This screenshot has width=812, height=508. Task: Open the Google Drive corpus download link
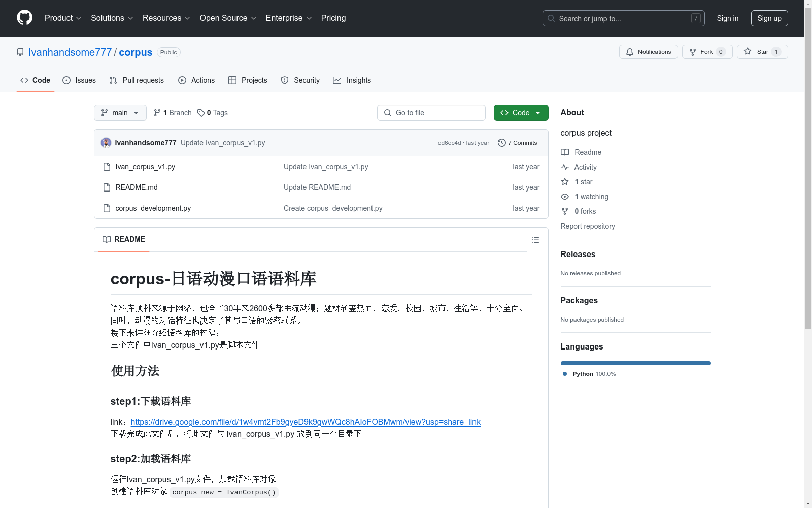pyautogui.click(x=306, y=422)
